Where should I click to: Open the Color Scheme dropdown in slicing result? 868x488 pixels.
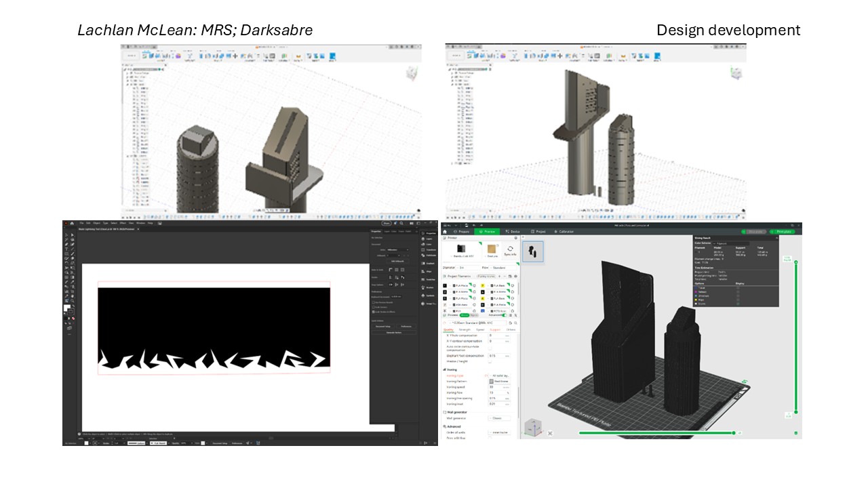tap(731, 243)
